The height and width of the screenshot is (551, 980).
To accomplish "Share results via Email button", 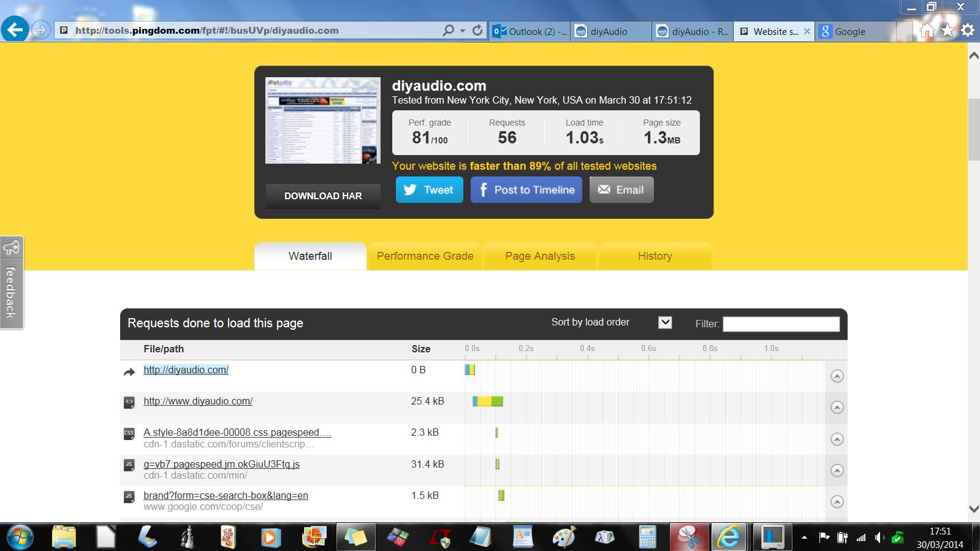I will [x=621, y=190].
